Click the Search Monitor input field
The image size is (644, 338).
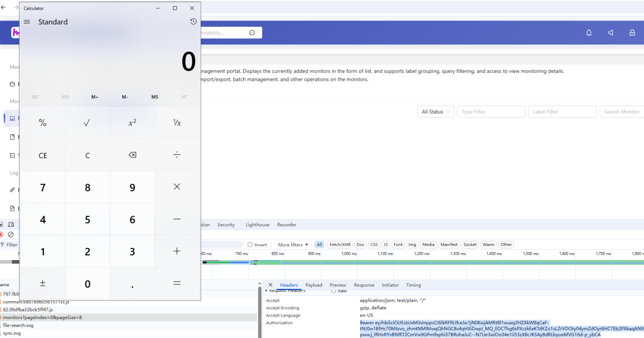[x=621, y=111]
